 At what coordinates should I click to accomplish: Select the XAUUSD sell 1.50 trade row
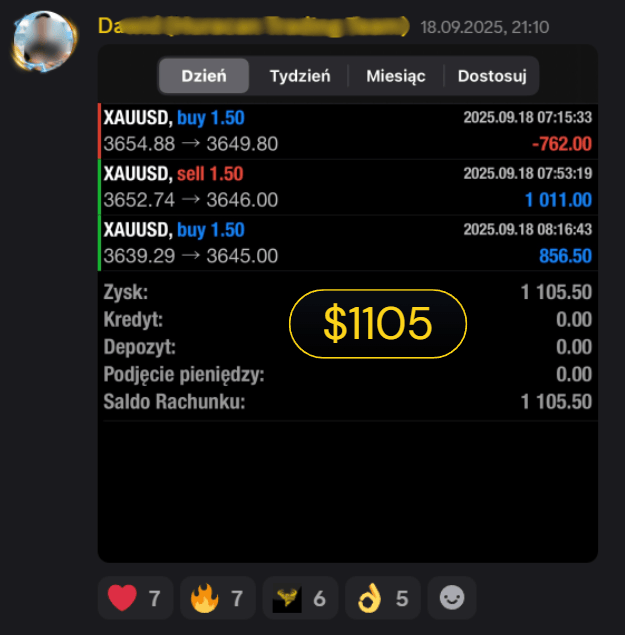coord(348,187)
